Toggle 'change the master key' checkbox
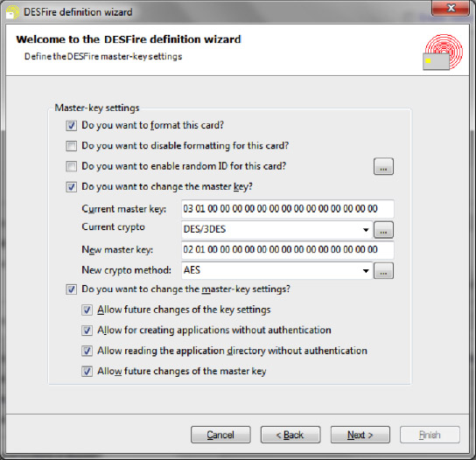Screen dimensions: 476x460 coord(72,187)
